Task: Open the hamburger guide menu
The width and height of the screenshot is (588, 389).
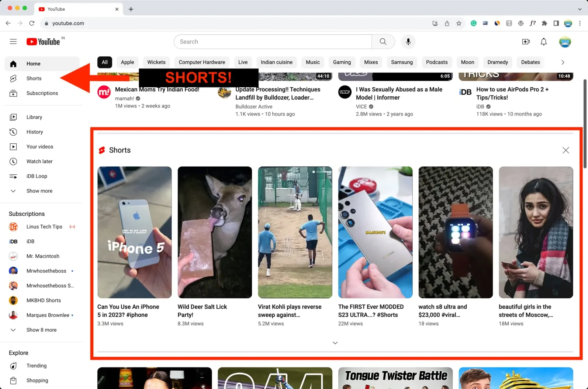Action: coord(13,42)
